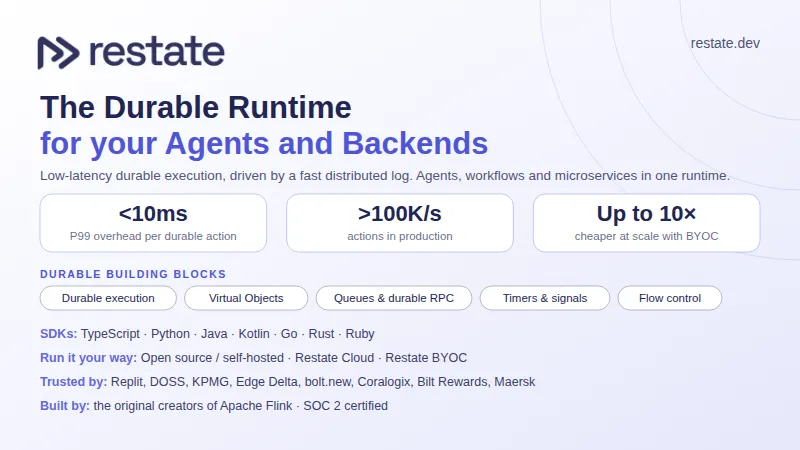Click 'Replit' in the trusted list
This screenshot has width=800, height=450.
(x=128, y=382)
